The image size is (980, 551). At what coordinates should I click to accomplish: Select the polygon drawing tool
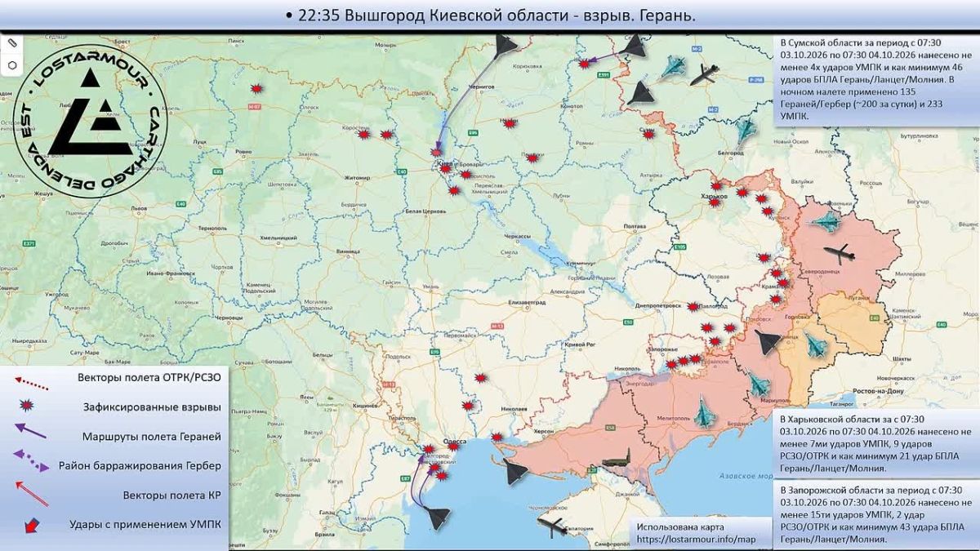pyautogui.click(x=12, y=64)
